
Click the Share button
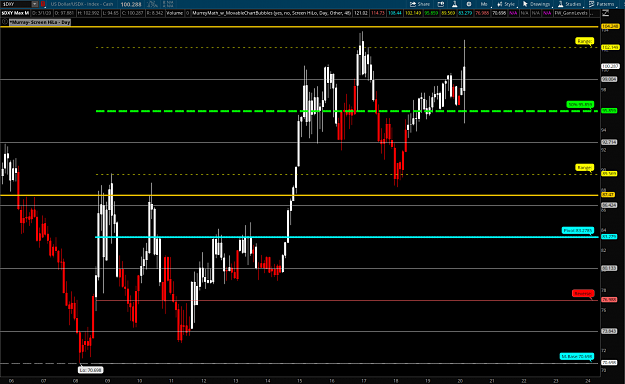420,4
